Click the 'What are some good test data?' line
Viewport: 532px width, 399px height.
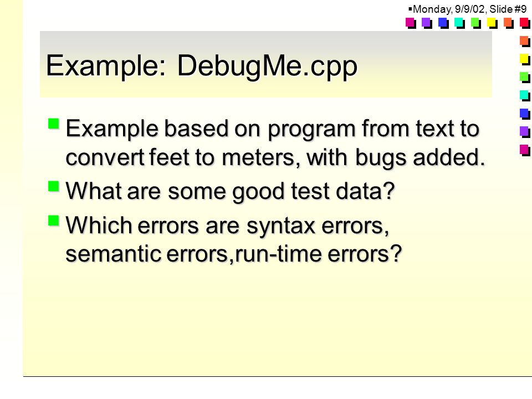tap(230, 191)
